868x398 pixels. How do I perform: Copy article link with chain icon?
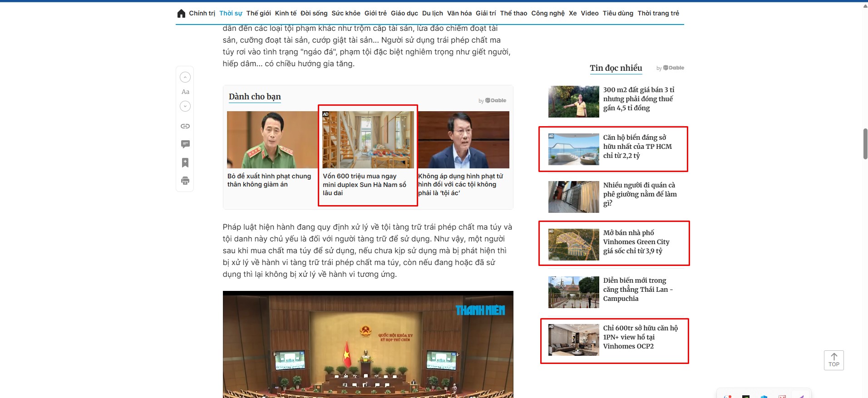click(185, 126)
